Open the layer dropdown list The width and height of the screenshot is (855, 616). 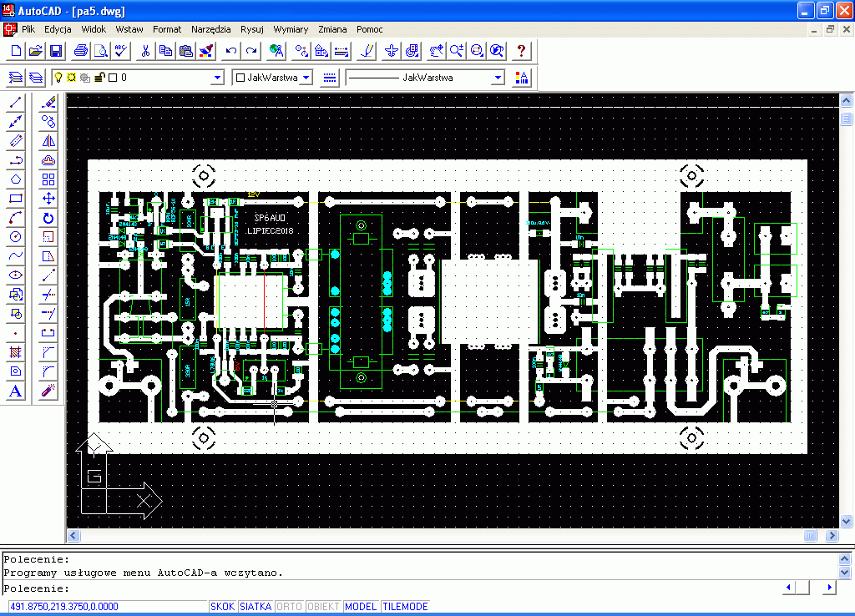217,78
